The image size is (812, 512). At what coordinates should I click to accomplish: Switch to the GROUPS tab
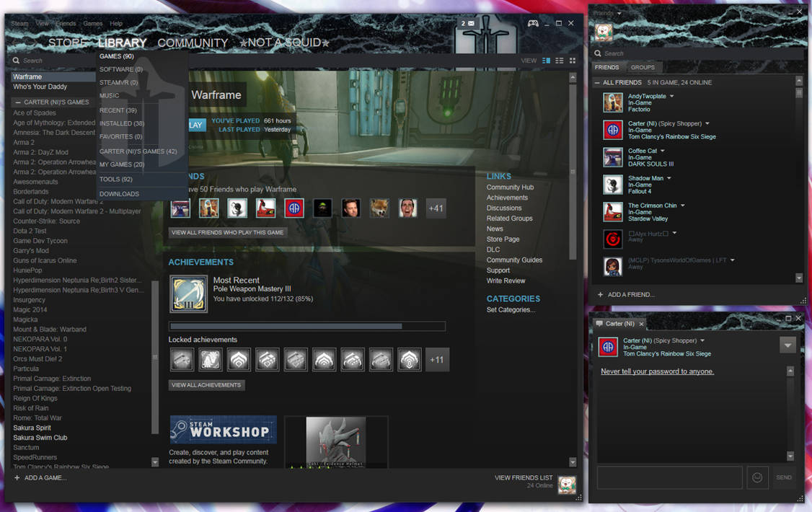coord(643,67)
